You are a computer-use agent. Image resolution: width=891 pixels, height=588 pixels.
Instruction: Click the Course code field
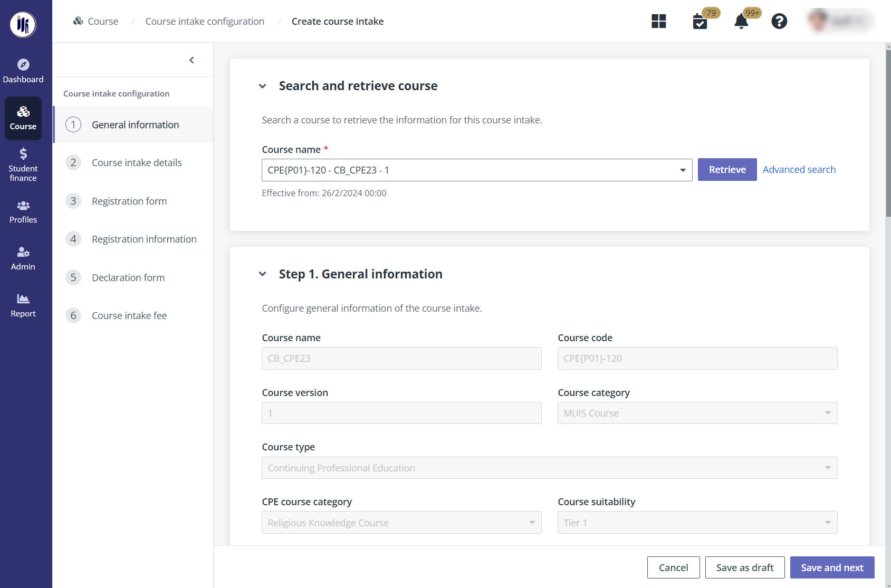click(697, 358)
